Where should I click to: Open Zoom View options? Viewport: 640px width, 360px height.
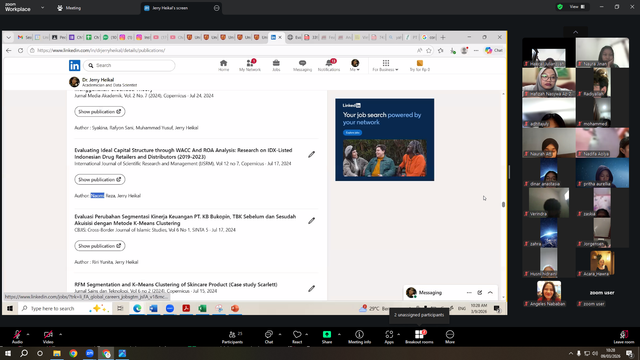pos(578,7)
